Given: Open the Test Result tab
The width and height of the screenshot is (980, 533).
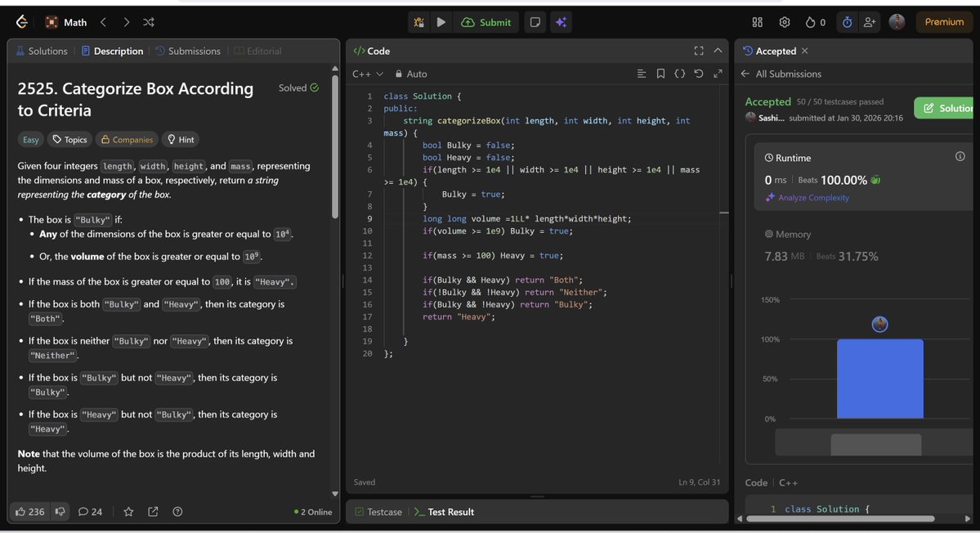Looking at the screenshot, I should point(444,512).
